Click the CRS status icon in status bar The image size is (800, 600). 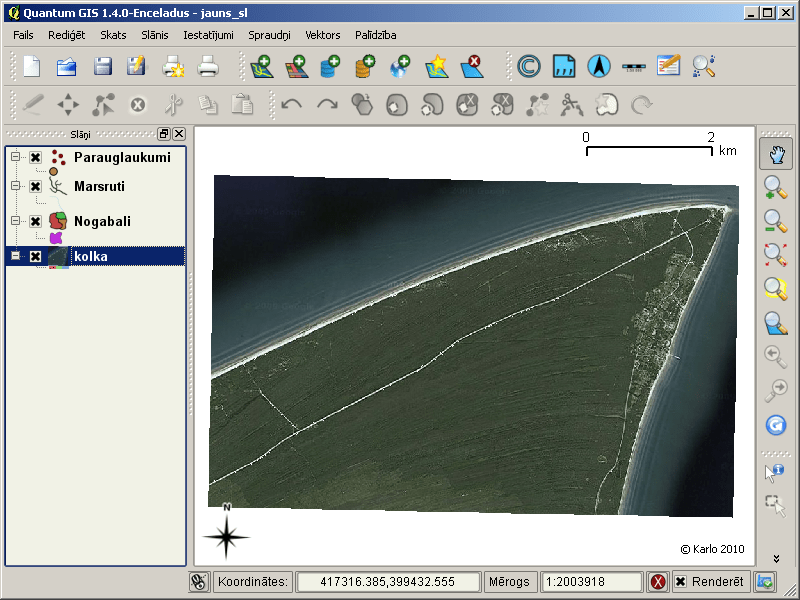(765, 581)
